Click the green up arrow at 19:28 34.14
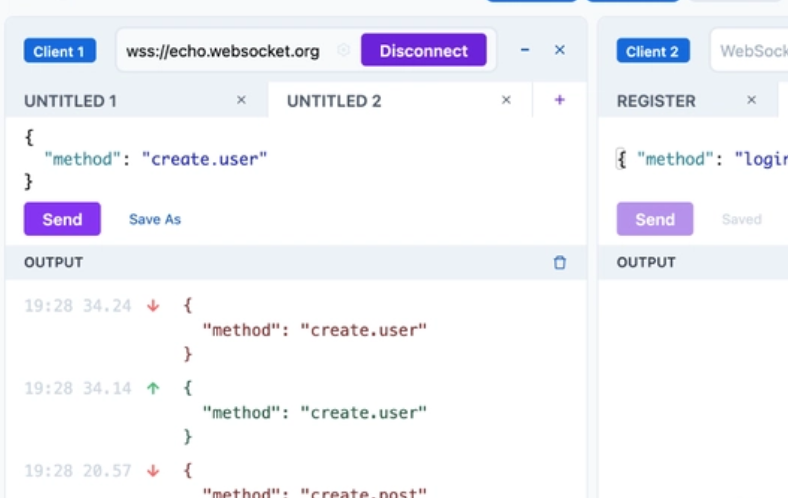 pos(153,388)
